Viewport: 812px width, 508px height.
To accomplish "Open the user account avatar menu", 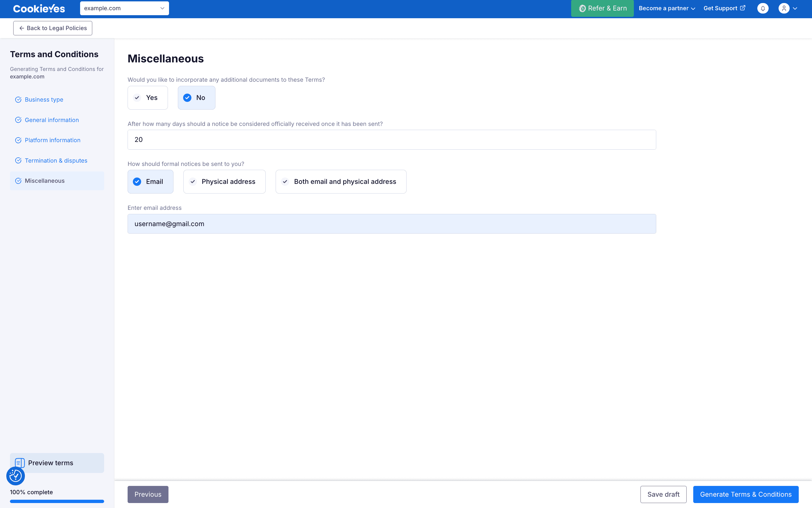I will (x=784, y=8).
